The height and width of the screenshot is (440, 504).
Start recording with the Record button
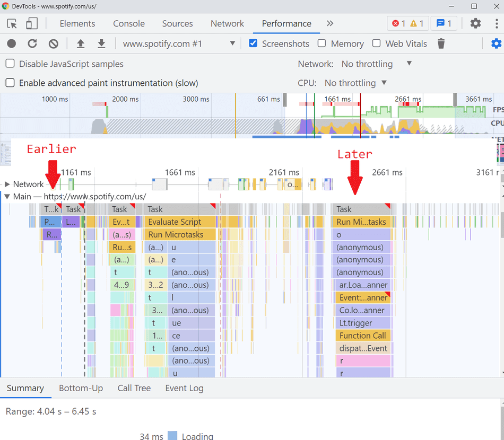[x=12, y=44]
